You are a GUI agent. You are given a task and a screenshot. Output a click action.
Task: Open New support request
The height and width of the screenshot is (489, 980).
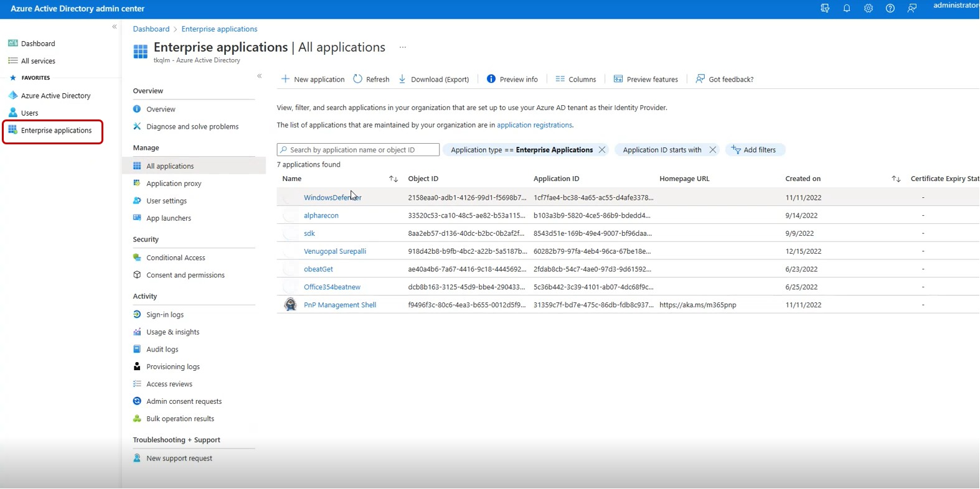[x=179, y=459]
